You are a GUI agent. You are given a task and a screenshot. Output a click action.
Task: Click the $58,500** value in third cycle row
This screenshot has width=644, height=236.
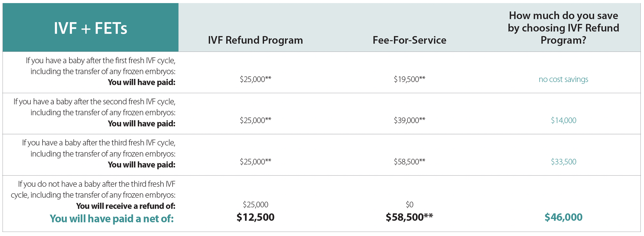[x=409, y=162]
